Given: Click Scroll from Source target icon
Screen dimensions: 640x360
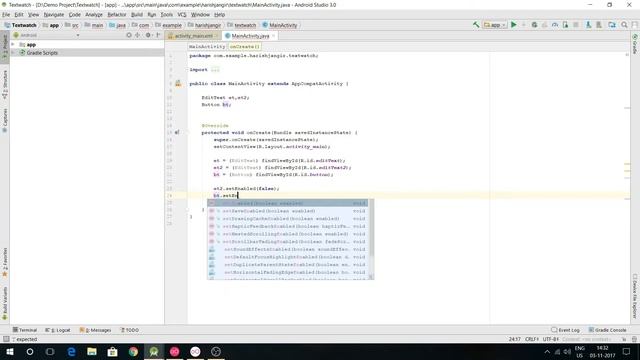Looking at the screenshot, I should (129, 35).
